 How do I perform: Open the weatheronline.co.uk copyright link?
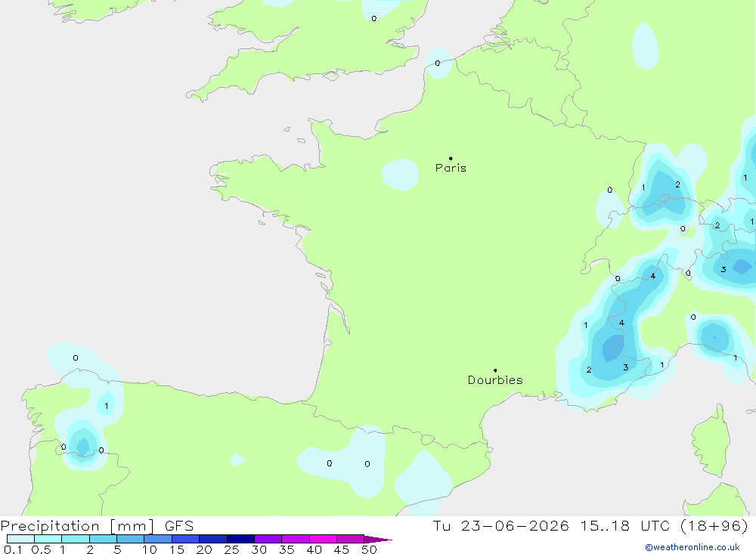tap(692, 547)
